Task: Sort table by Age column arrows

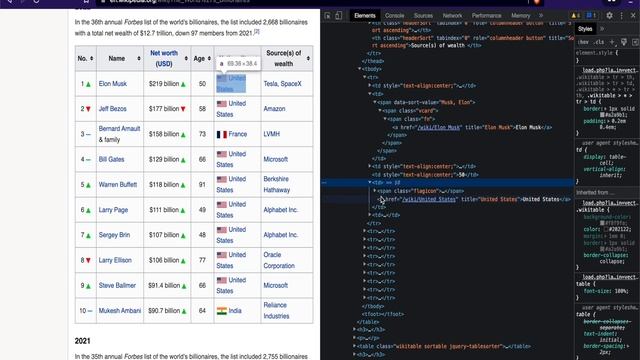Action: pyautogui.click(x=209, y=58)
